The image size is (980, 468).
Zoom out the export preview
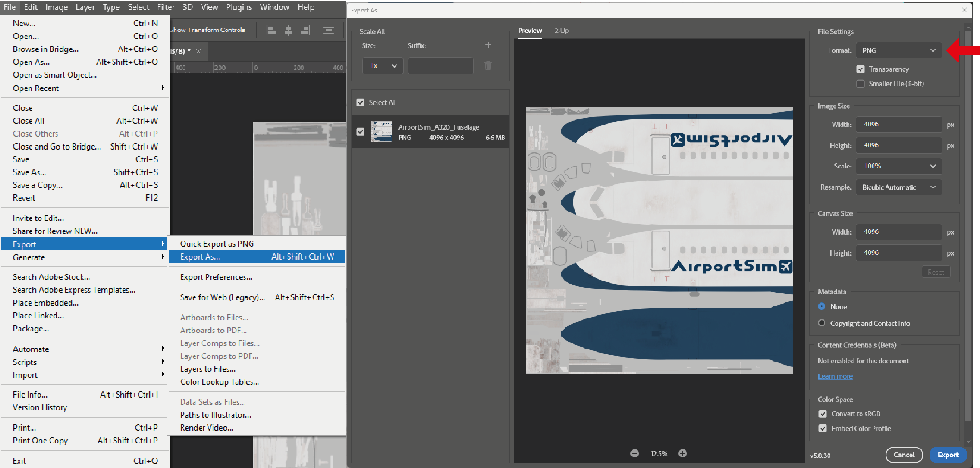634,454
